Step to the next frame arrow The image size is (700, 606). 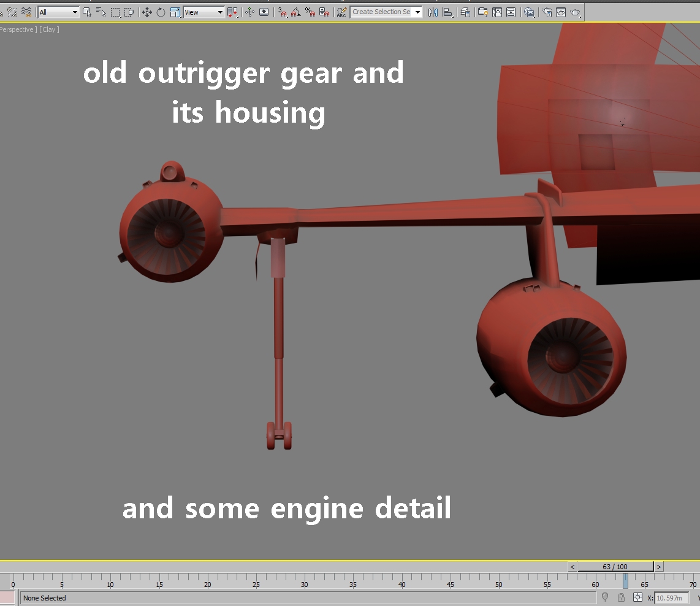tap(658, 567)
